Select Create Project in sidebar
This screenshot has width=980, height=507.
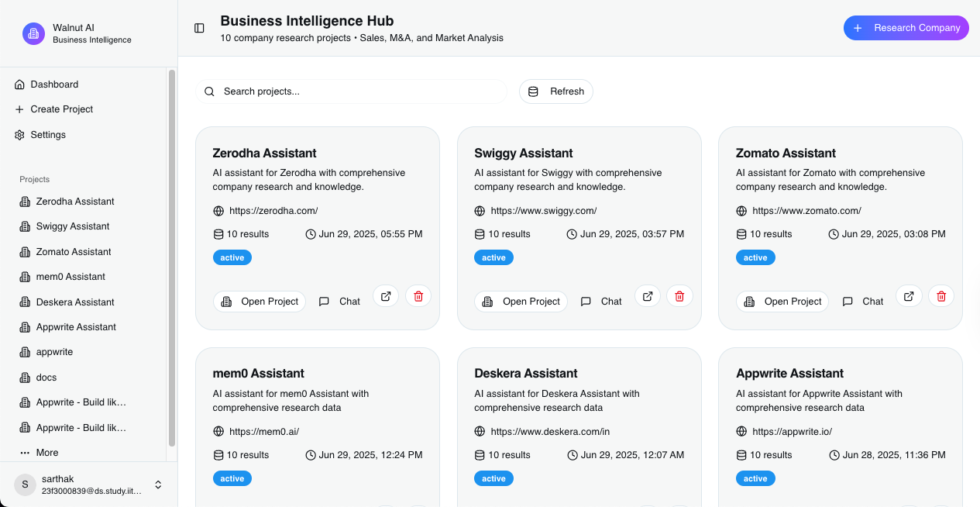61,109
